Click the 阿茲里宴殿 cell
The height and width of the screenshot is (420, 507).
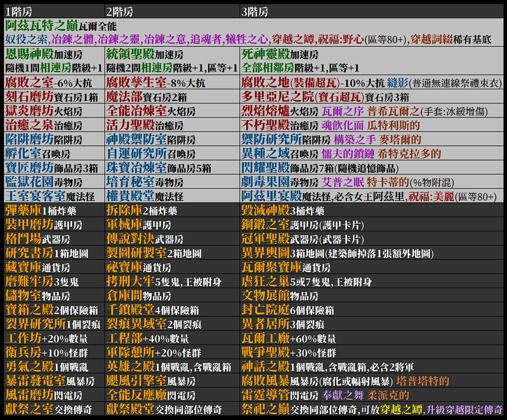coord(371,196)
